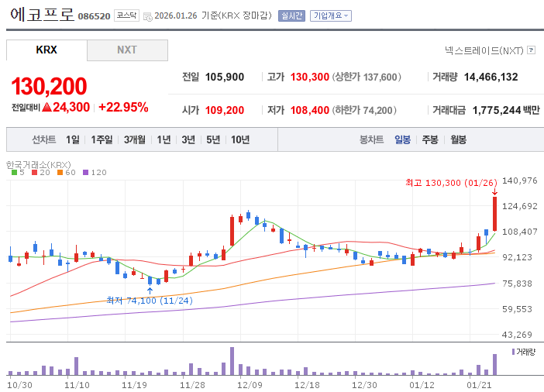544x392 pixels.
Task: Click the price change 24,300 value
Action: (71, 107)
